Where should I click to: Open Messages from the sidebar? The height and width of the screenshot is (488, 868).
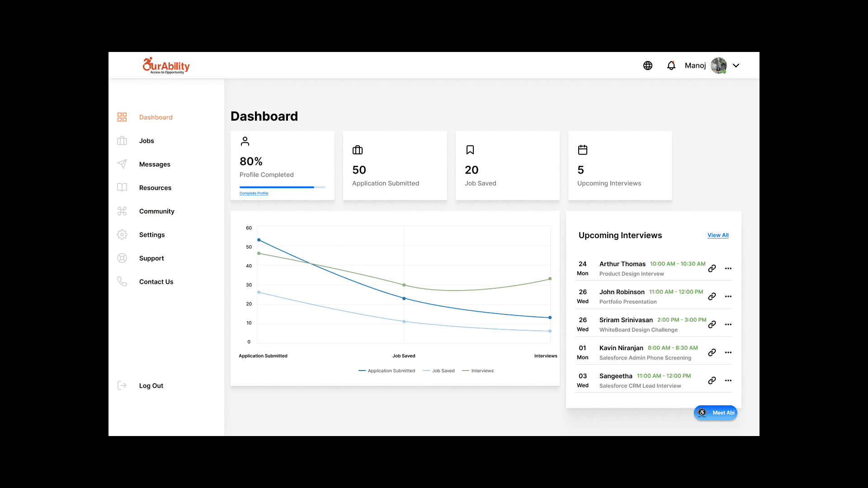point(155,164)
